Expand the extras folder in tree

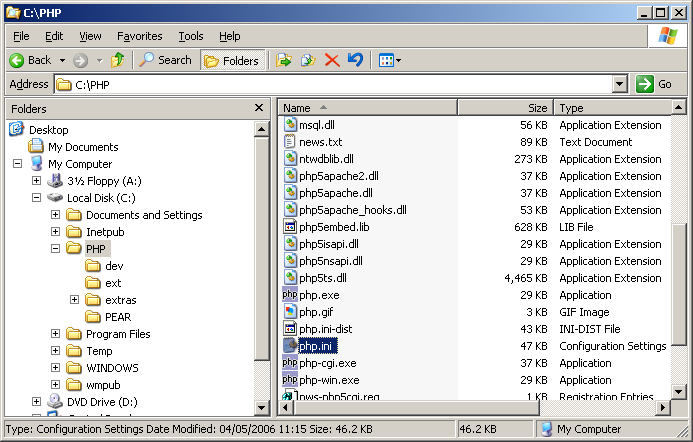(75, 300)
